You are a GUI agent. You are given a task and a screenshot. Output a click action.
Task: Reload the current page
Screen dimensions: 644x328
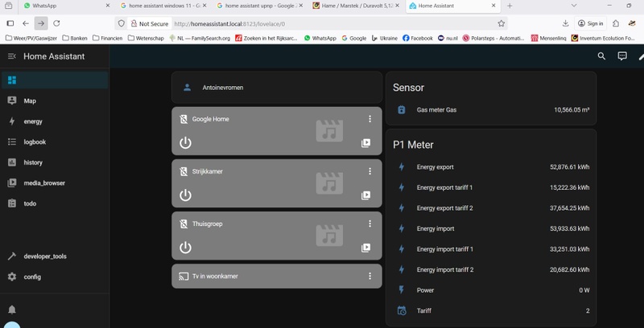(56, 23)
